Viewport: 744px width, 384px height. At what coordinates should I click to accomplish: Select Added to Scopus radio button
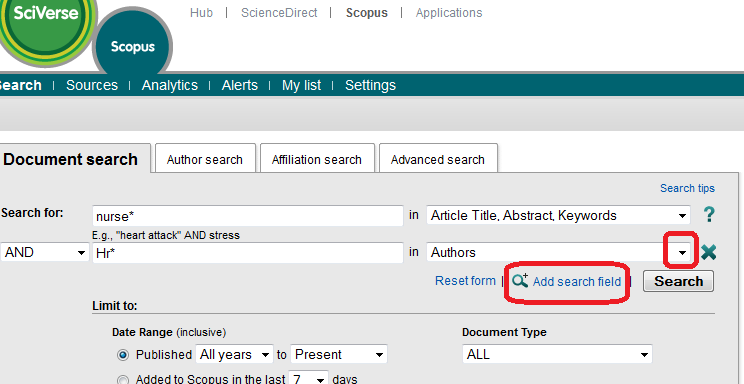[123, 380]
